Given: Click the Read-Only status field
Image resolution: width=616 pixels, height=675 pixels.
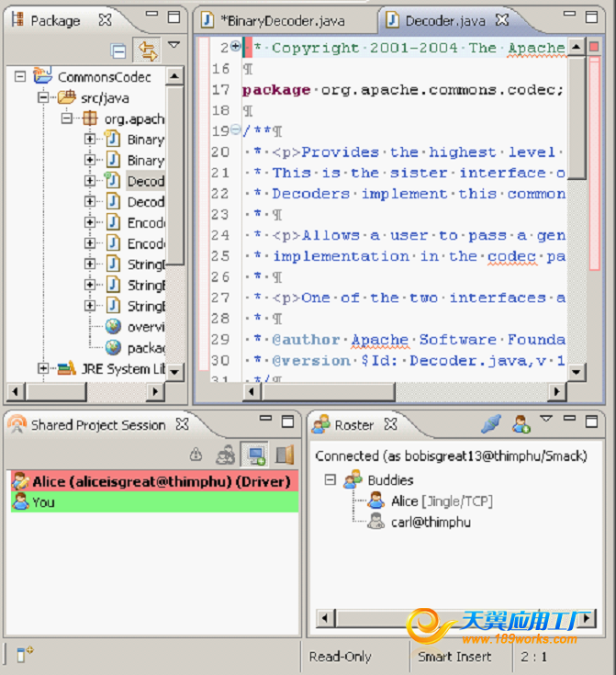Looking at the screenshot, I should [340, 657].
